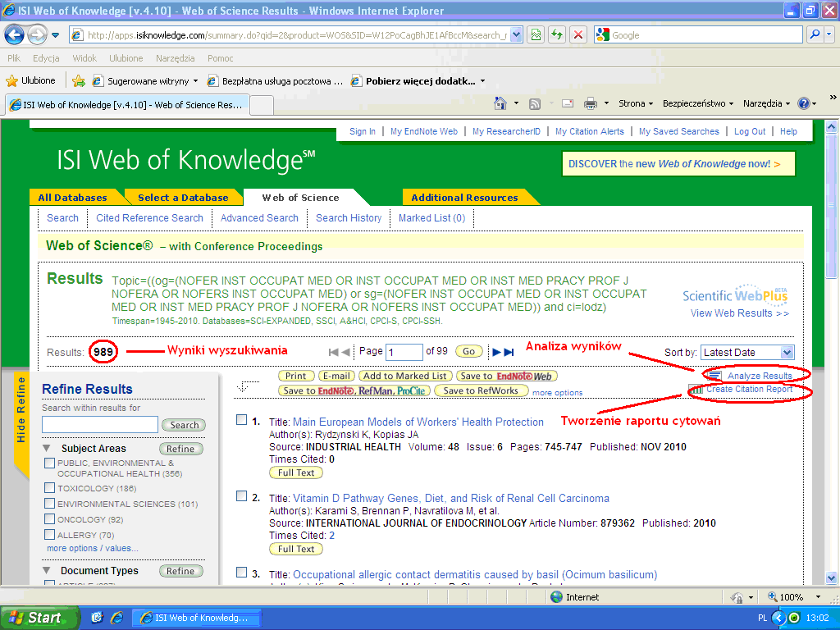This screenshot has width=840, height=630.
Task: Click the Analyze Results icon
Action: pos(714,376)
